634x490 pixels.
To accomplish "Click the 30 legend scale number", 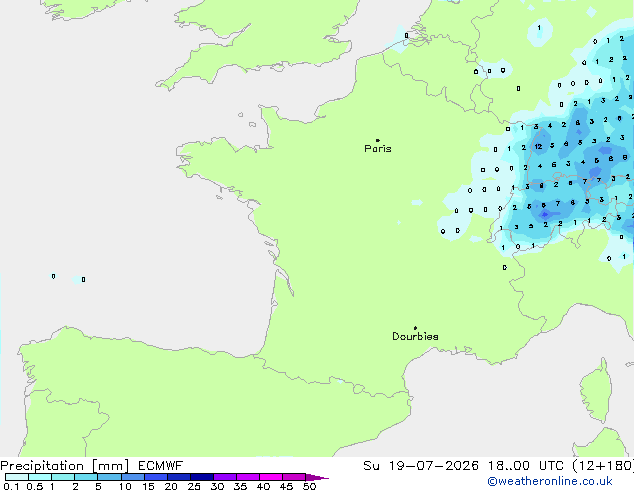I will 217,486.
